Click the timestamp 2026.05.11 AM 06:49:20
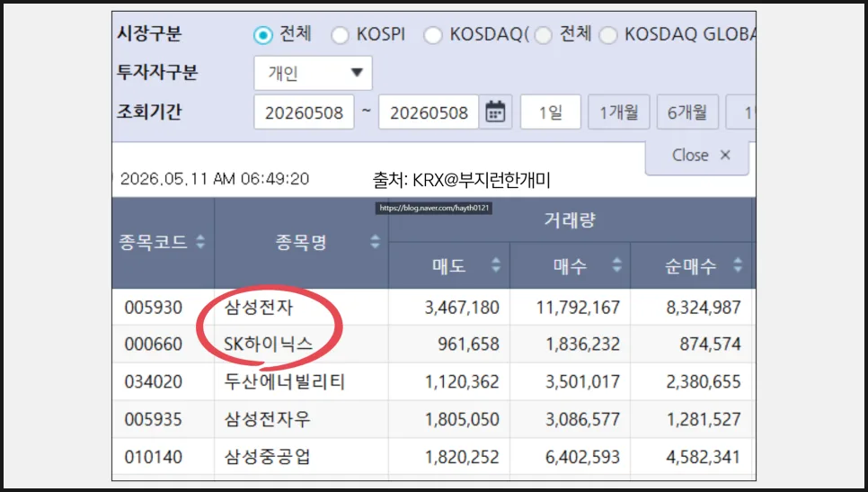The image size is (868, 492). (x=215, y=179)
